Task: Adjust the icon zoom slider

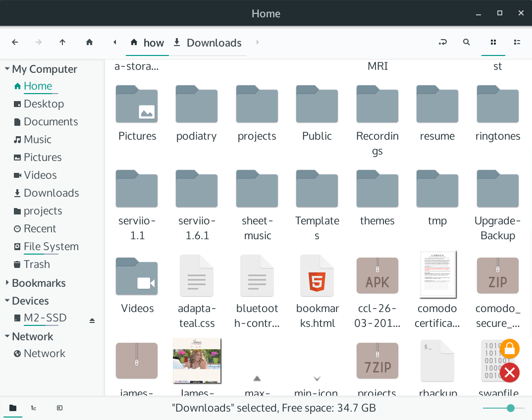Action: pyautogui.click(x=503, y=408)
